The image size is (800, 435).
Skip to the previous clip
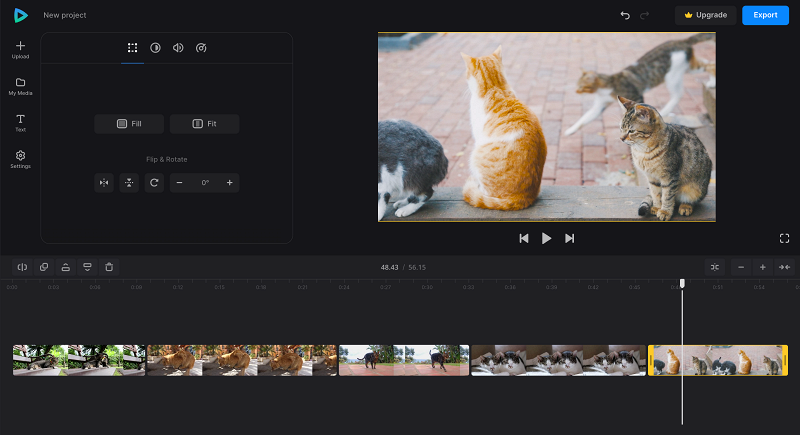click(x=524, y=239)
